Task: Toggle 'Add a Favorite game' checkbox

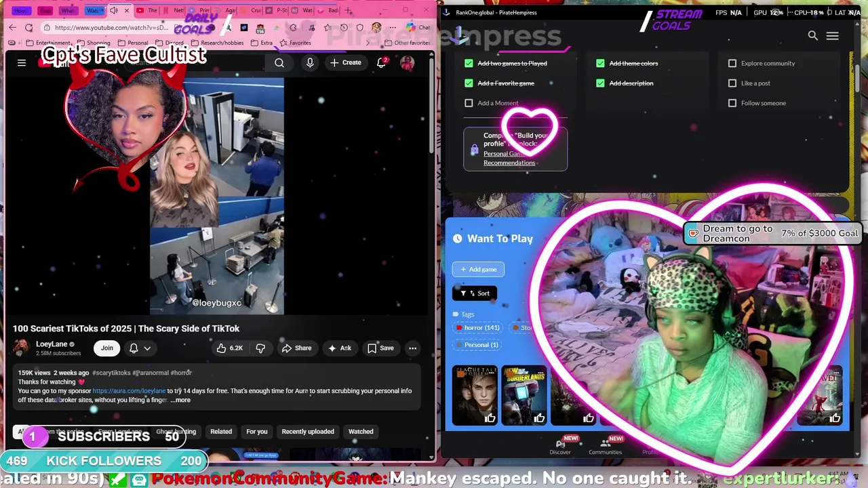Action: pos(469,83)
